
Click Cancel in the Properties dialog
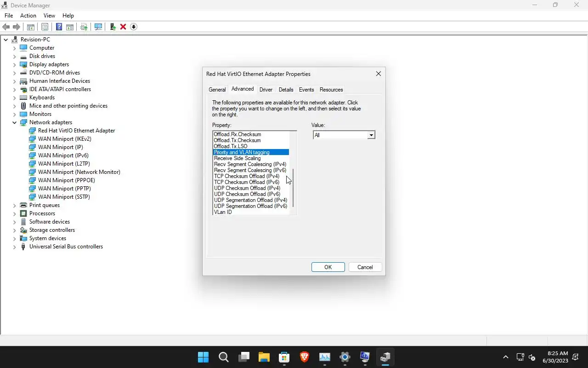coord(365,267)
